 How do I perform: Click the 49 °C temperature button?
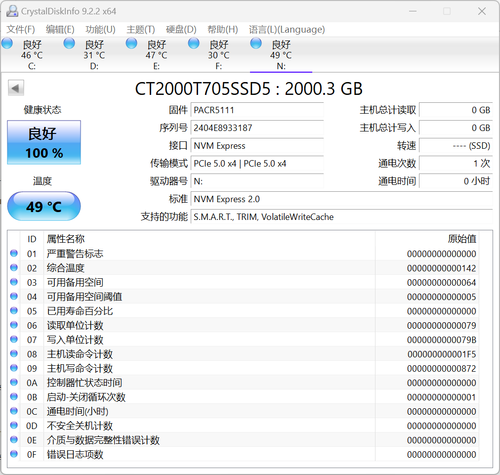coord(44,206)
